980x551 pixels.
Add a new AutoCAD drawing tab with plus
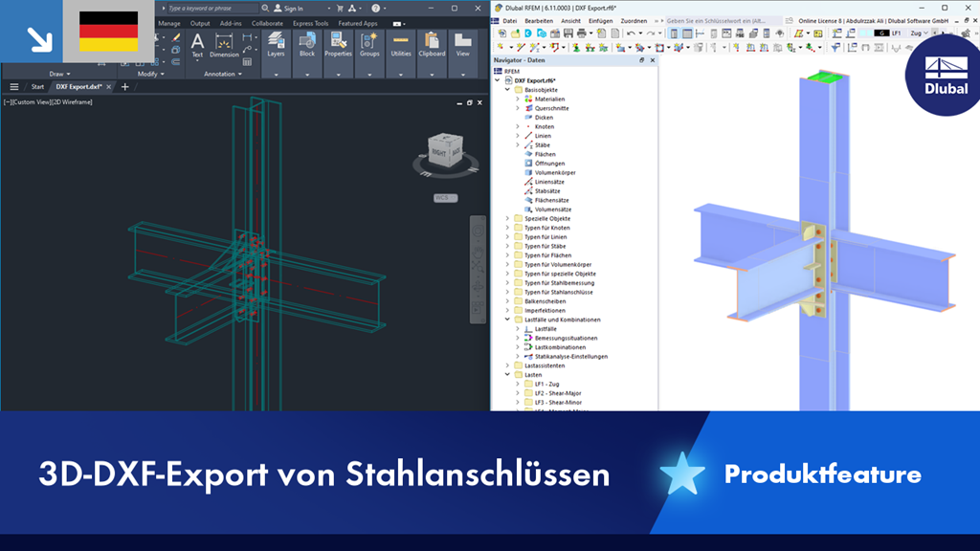(x=124, y=87)
